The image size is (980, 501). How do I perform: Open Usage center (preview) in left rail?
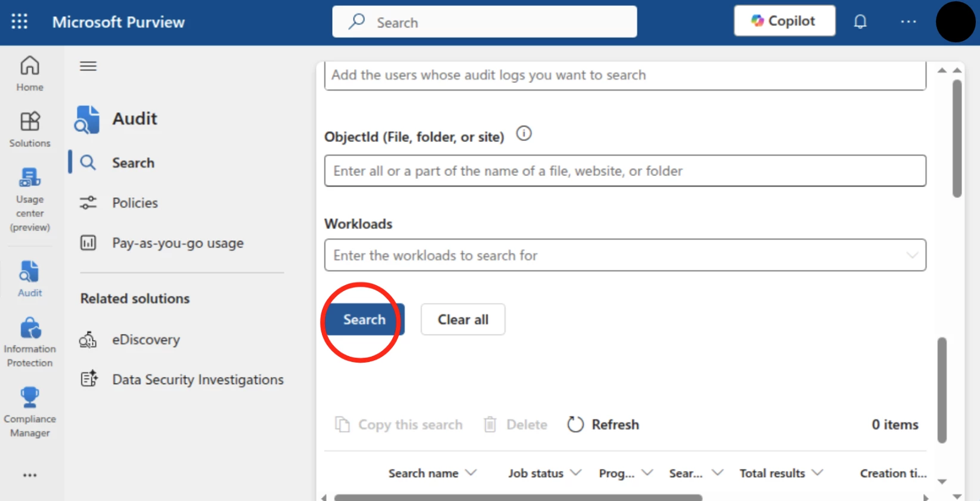[x=30, y=200]
